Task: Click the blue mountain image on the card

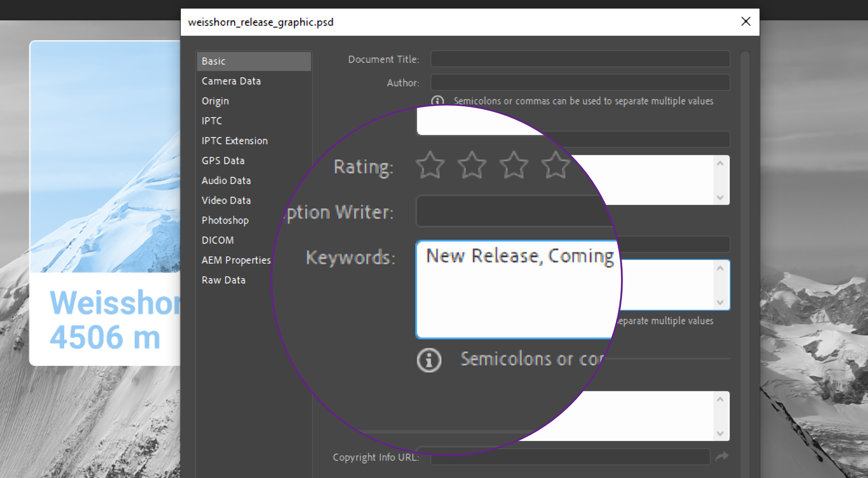Action: pyautogui.click(x=105, y=157)
